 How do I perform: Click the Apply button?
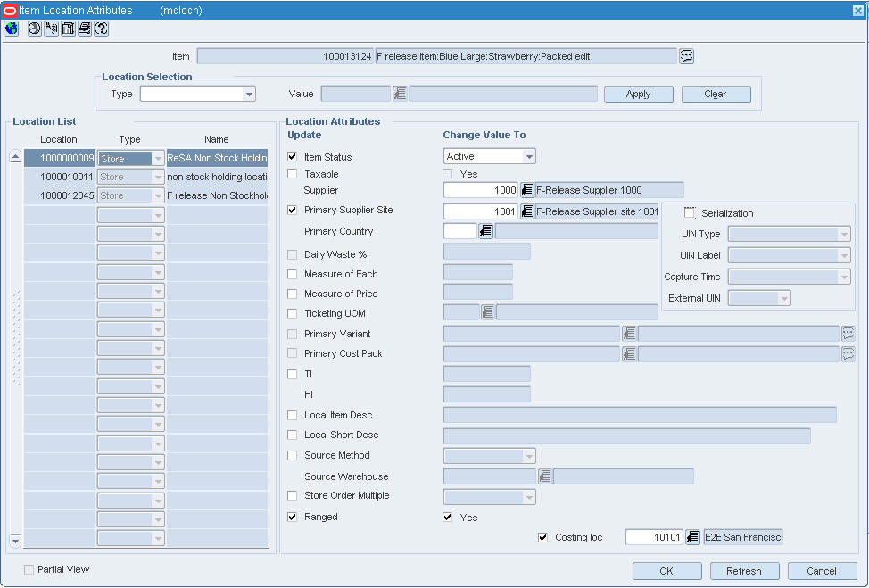(x=638, y=94)
